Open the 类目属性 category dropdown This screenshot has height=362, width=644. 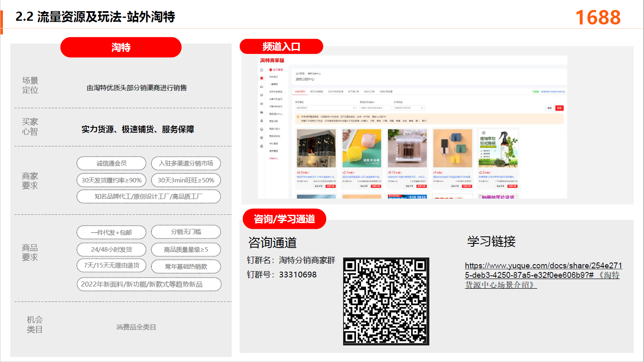(326, 108)
